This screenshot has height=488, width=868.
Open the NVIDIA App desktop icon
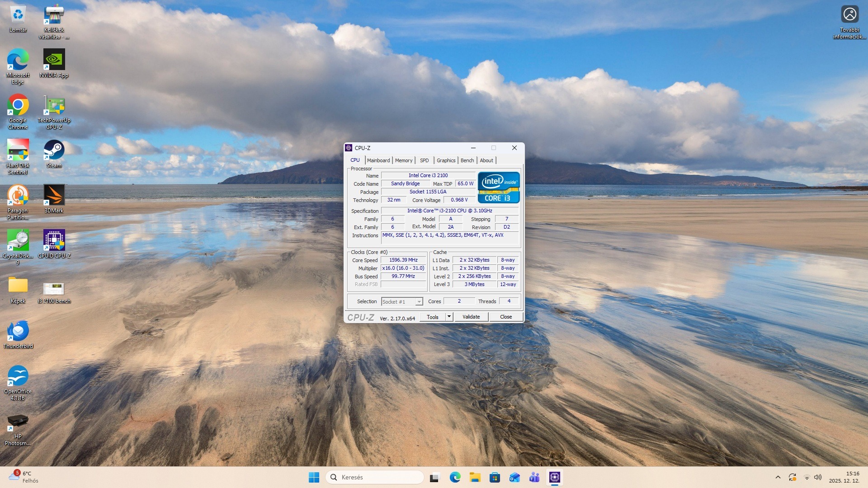(x=54, y=60)
